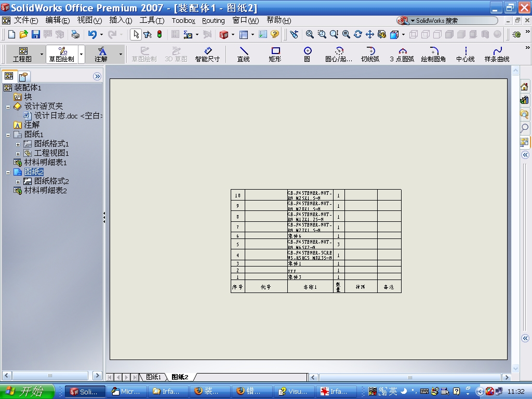The height and width of the screenshot is (399, 532).
Task: Open the Annotation 注解 toolbar group
Action: pos(101,54)
